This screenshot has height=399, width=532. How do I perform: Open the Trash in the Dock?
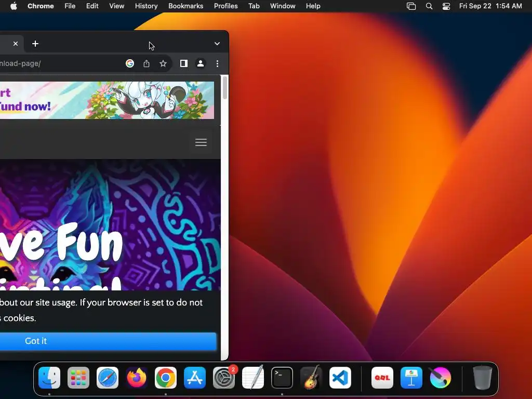click(483, 378)
